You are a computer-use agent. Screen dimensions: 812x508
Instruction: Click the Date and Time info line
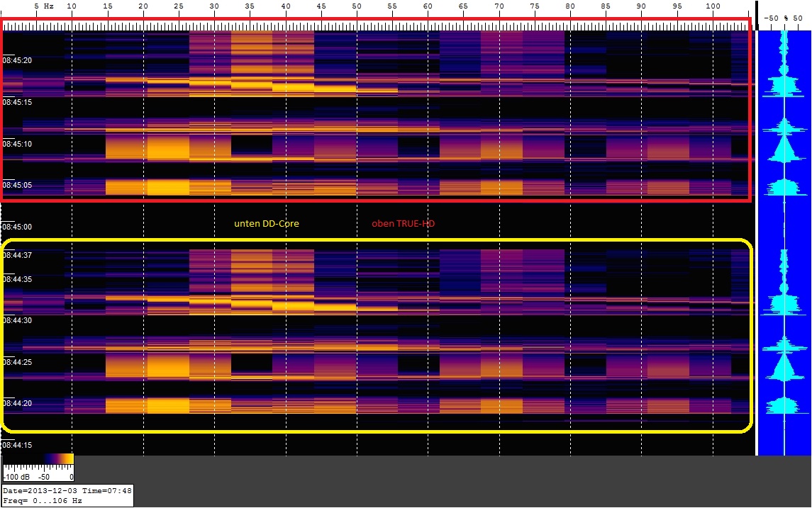click(x=67, y=490)
